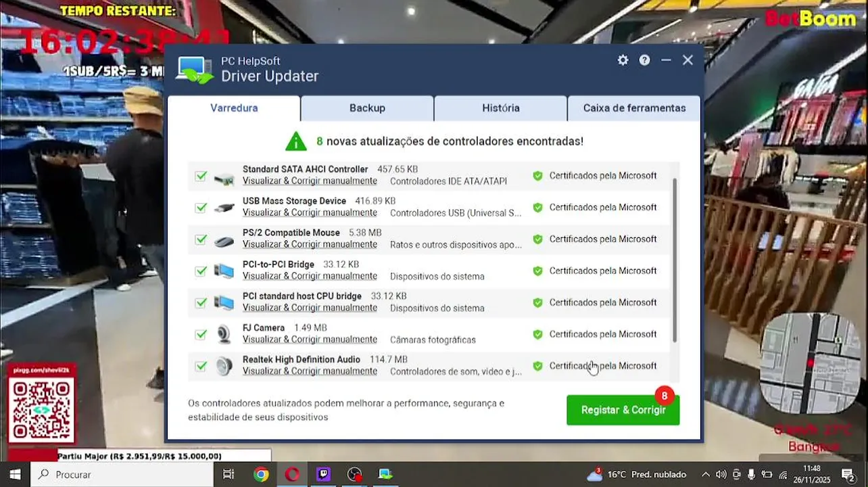Select the text 'Realtek High Definition Audio'
Viewport: 868px width, 487px height.
(x=302, y=359)
